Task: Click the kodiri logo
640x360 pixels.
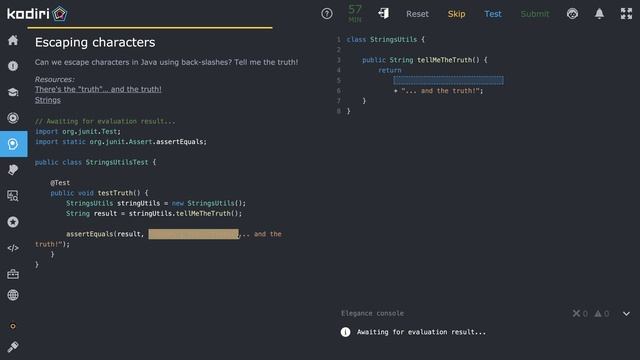Action: [x=37, y=14]
